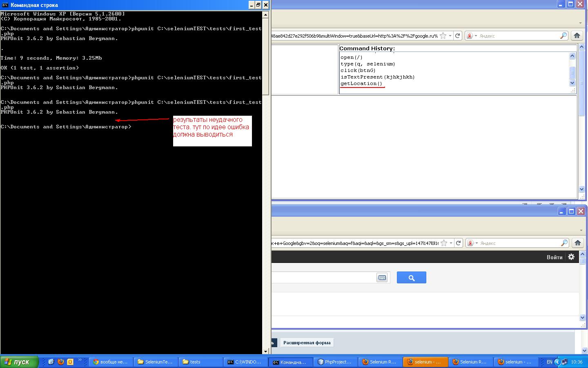Focus the Яндекс search field in upper Firefox
The width and height of the screenshot is (588, 368).
point(519,36)
